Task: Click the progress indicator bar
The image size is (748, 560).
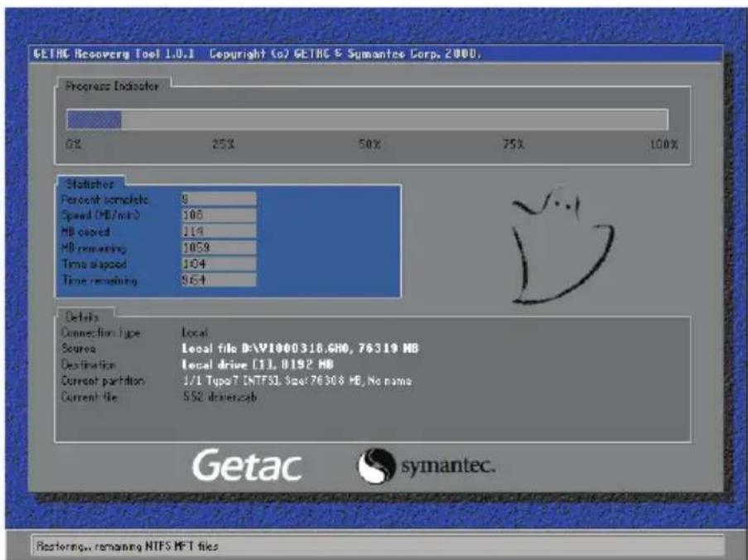Action: click(x=367, y=119)
